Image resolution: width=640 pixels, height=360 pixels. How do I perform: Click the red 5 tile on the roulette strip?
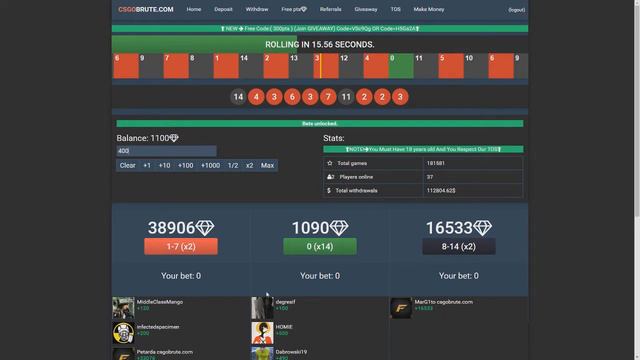tap(451, 66)
